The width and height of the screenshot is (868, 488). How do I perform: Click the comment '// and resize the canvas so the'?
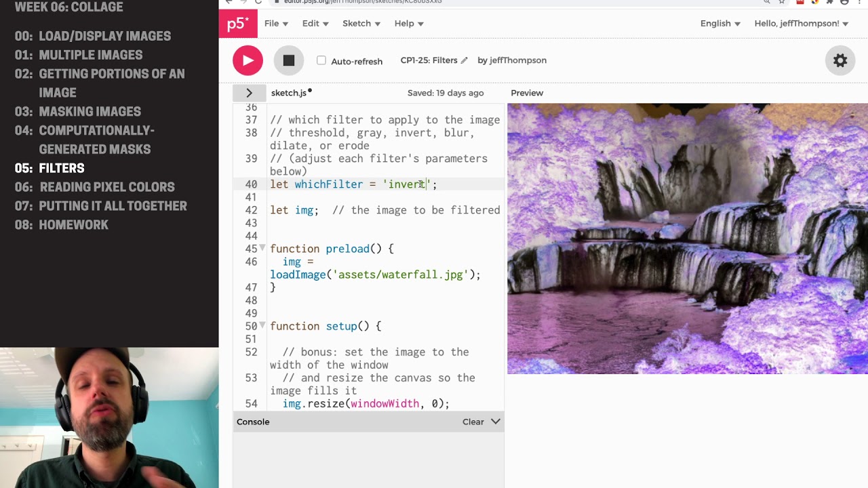click(378, 378)
